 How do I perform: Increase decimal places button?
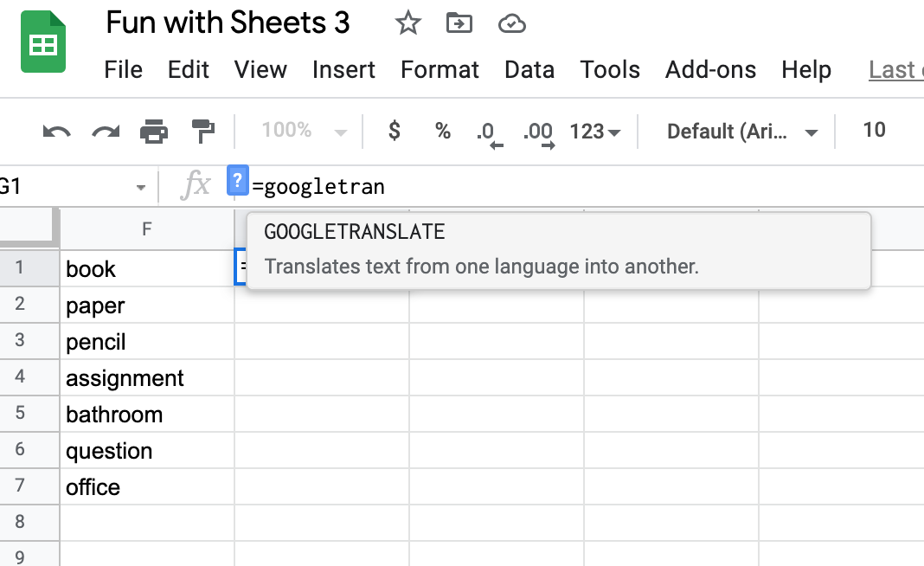(538, 132)
